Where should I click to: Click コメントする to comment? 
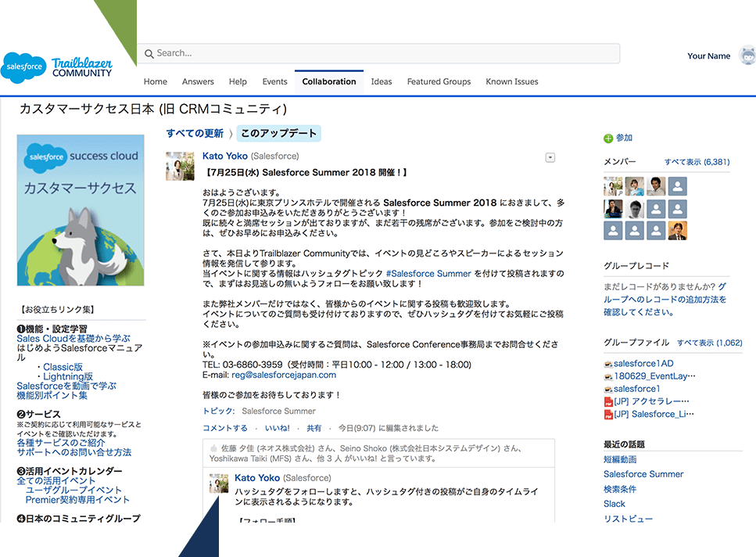(x=224, y=428)
